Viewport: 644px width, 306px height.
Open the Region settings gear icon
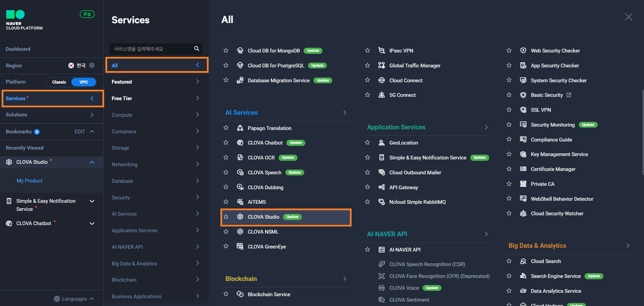(92, 65)
